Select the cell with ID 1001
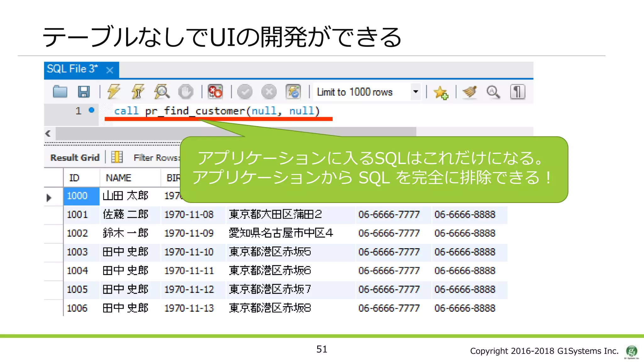 coord(82,215)
